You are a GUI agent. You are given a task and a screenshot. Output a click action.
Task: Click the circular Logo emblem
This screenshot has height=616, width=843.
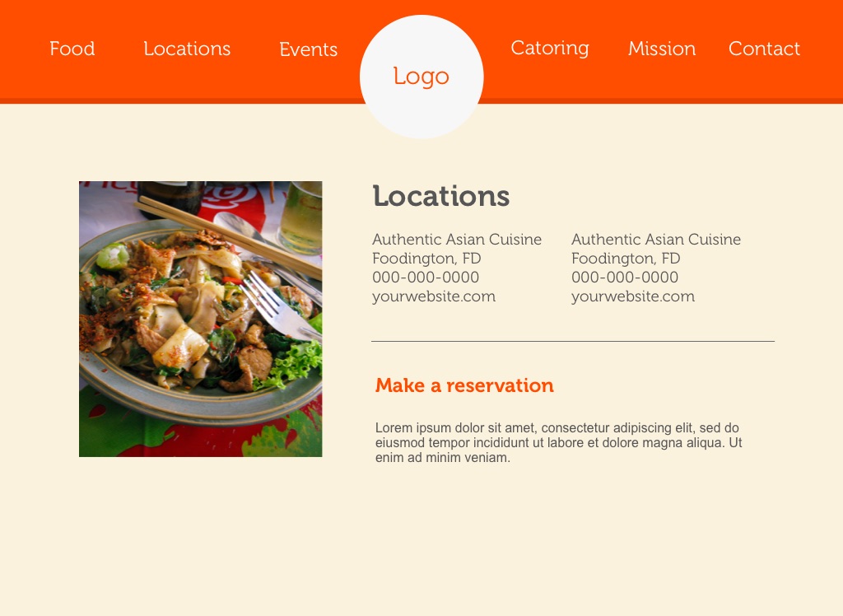(x=421, y=77)
